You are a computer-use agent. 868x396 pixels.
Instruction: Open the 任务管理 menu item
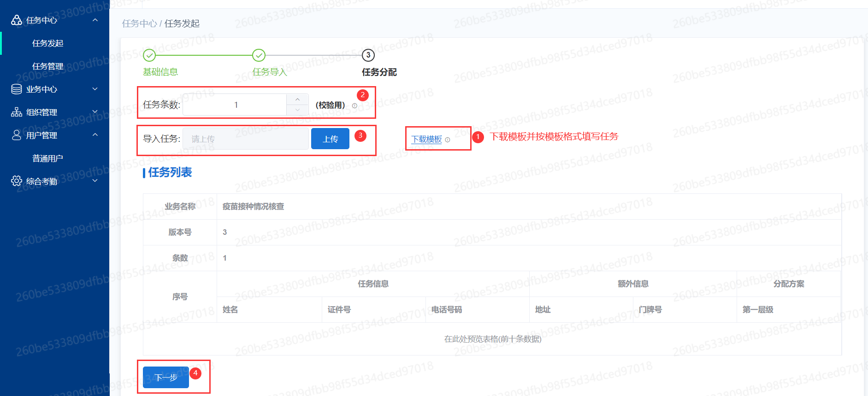[48, 66]
